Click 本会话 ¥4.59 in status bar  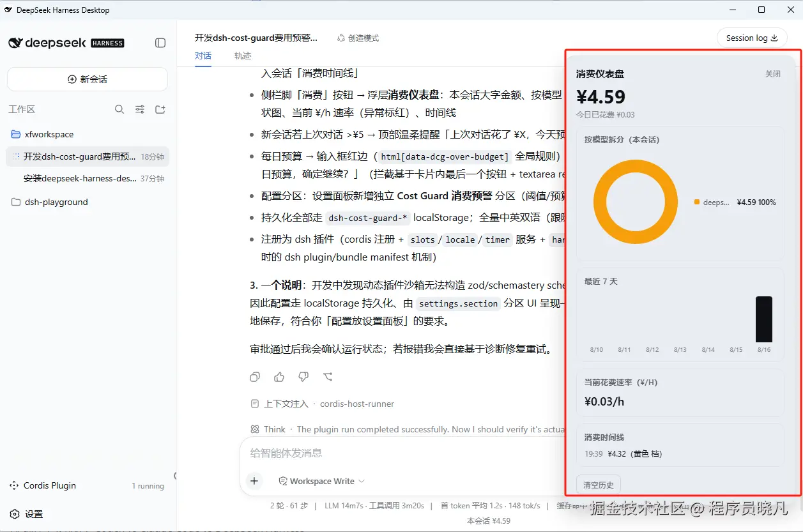coord(489,521)
